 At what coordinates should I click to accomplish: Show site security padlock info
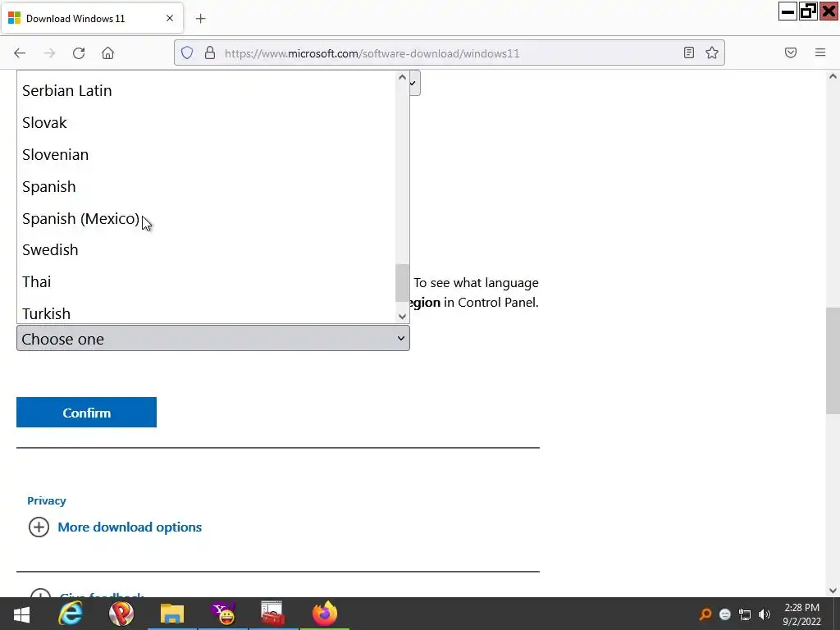210,52
